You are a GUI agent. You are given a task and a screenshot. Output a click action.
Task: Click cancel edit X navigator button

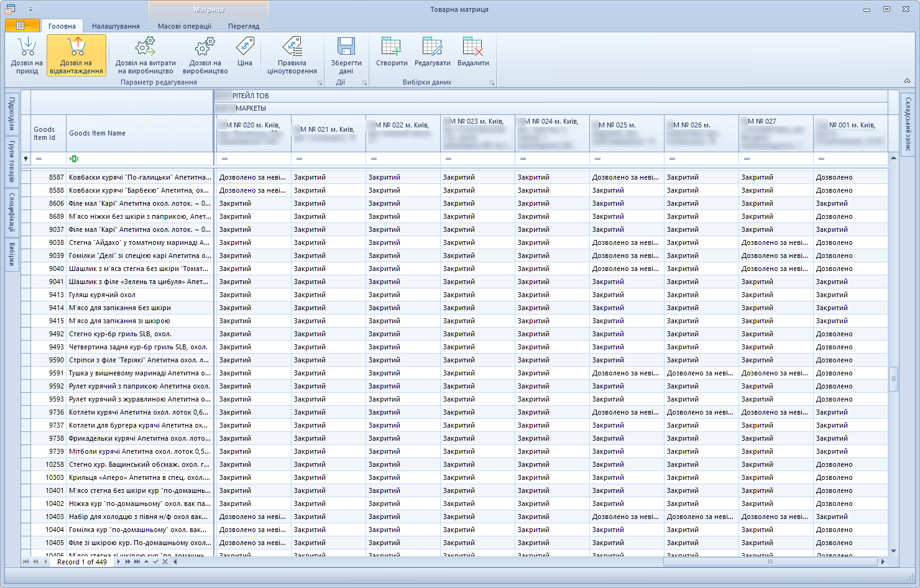click(165, 562)
